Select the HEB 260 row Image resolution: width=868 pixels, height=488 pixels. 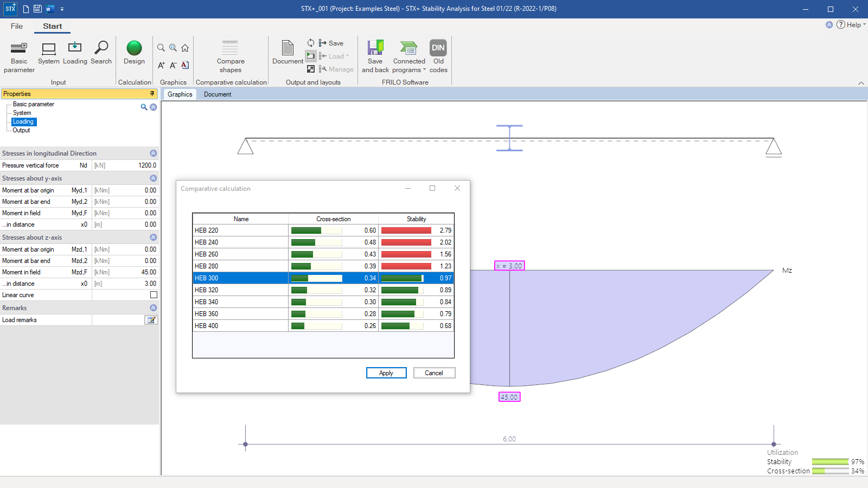point(323,254)
